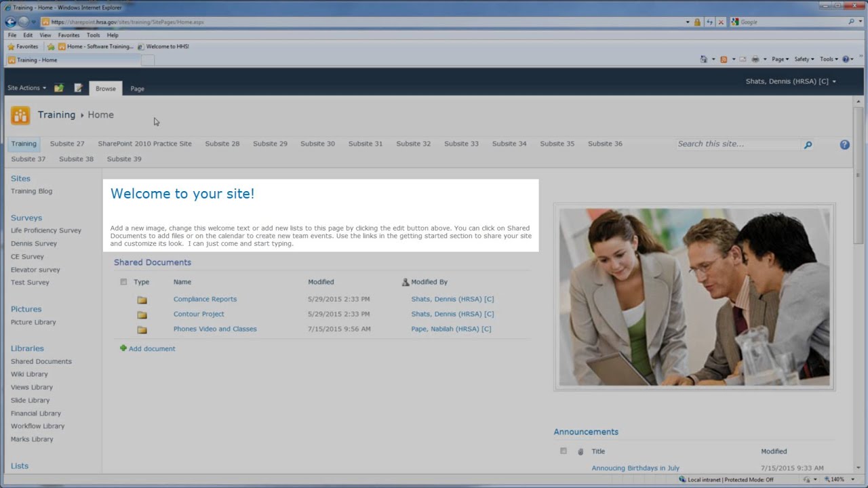Select the Browse ribbon tab
The image size is (868, 488).
click(106, 89)
